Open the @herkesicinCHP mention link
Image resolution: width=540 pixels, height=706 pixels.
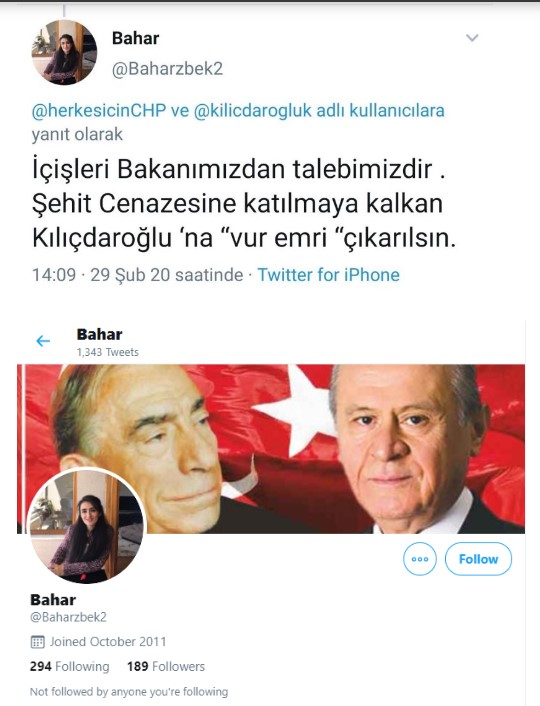coord(99,110)
